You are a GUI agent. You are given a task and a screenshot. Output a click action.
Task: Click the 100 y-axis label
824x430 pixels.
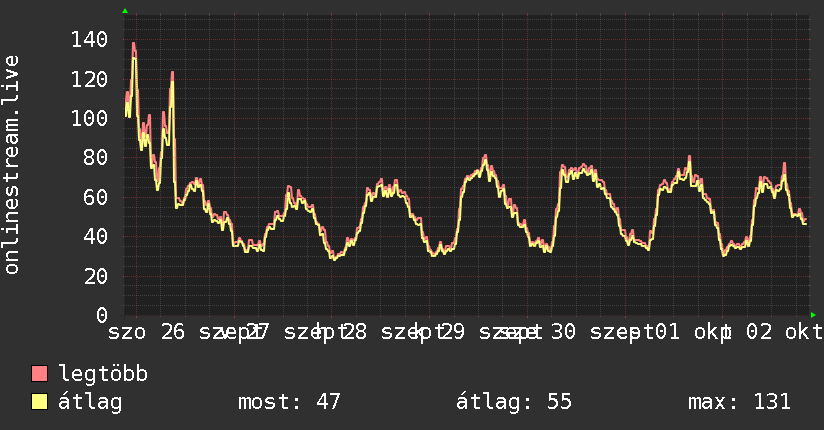tap(89, 118)
